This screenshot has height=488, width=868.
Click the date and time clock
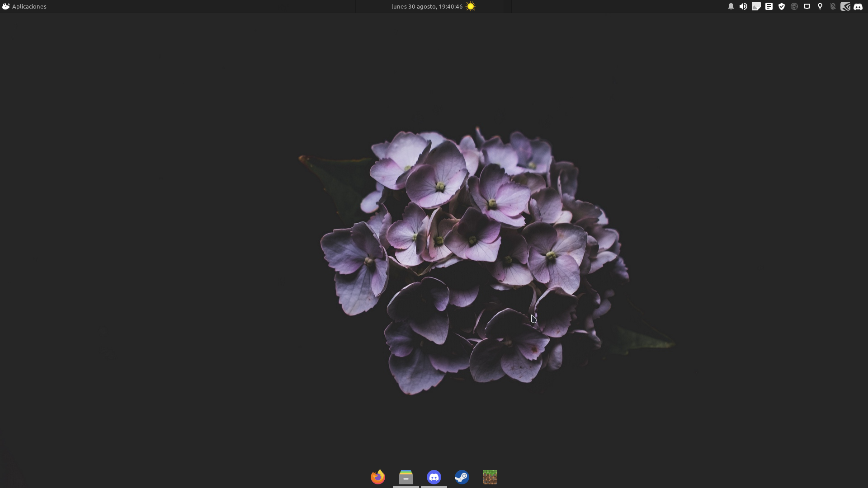coord(426,6)
